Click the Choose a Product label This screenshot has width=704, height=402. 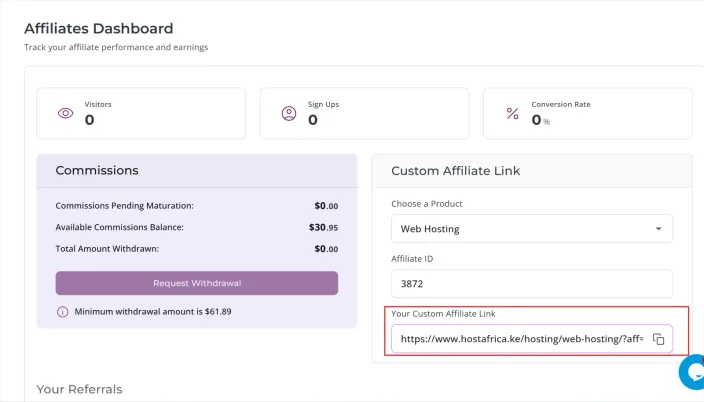[427, 204]
